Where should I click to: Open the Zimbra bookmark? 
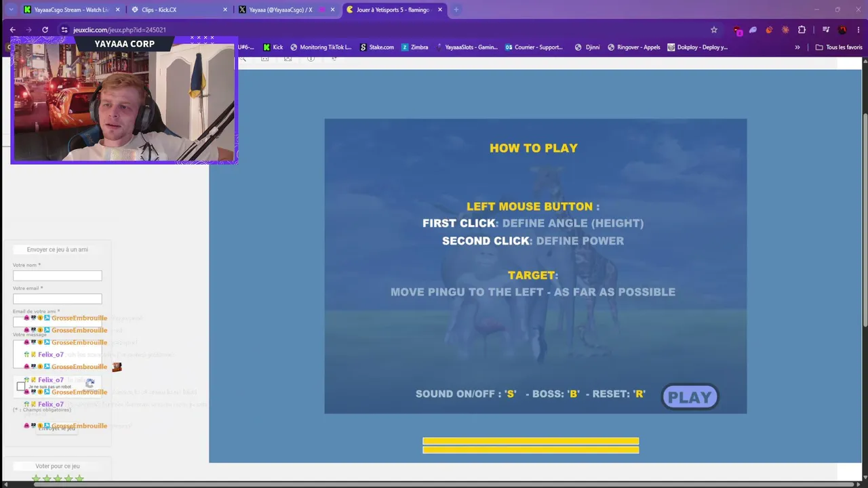[x=414, y=47]
